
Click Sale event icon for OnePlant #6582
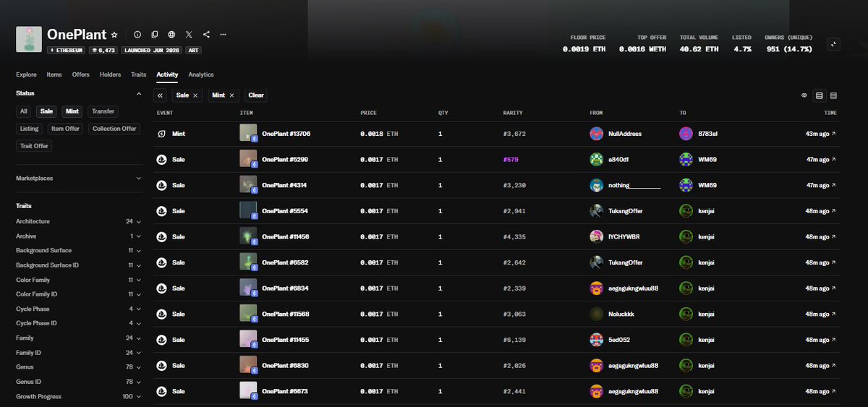162,262
